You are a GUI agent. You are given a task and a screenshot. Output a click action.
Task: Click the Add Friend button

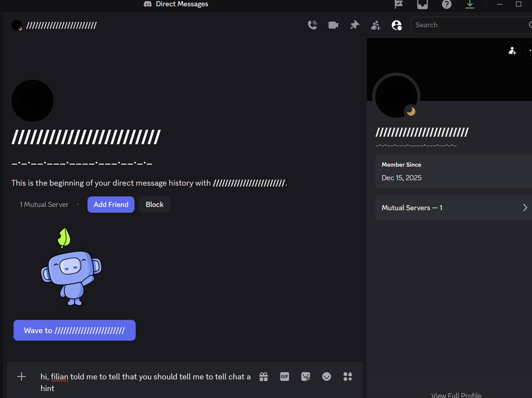[111, 205]
